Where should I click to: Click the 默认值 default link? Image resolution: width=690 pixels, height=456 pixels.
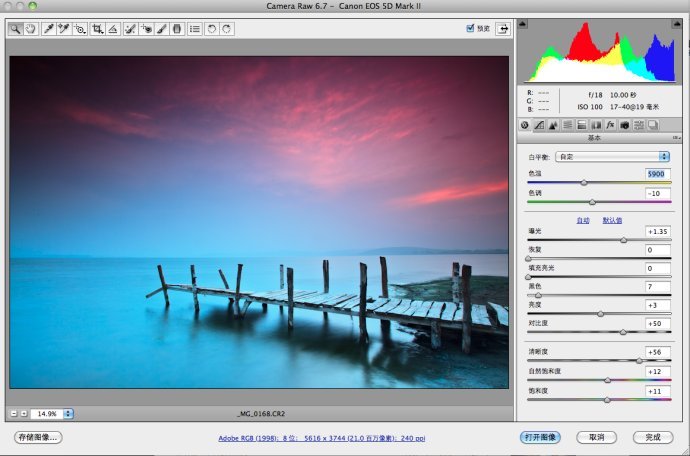pyautogui.click(x=612, y=220)
